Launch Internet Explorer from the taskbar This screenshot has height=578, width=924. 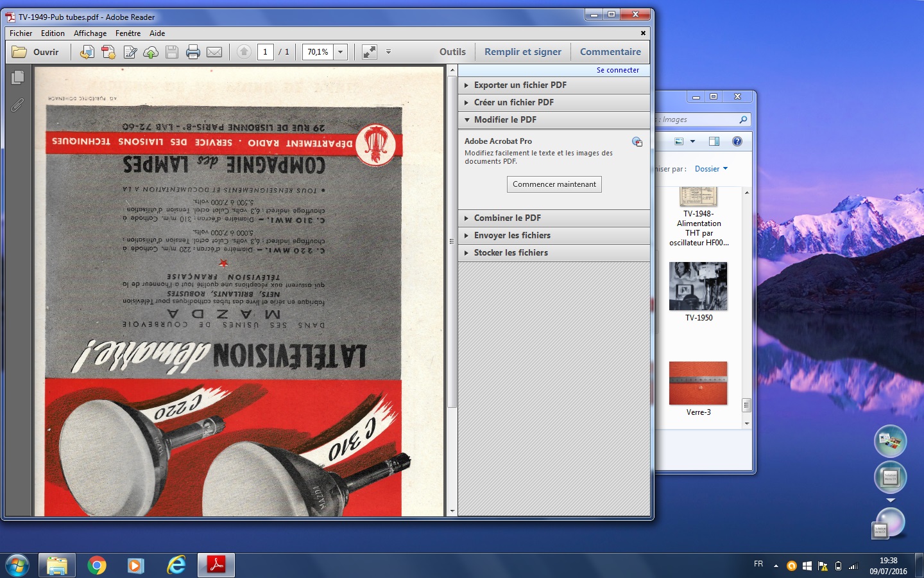(x=175, y=566)
